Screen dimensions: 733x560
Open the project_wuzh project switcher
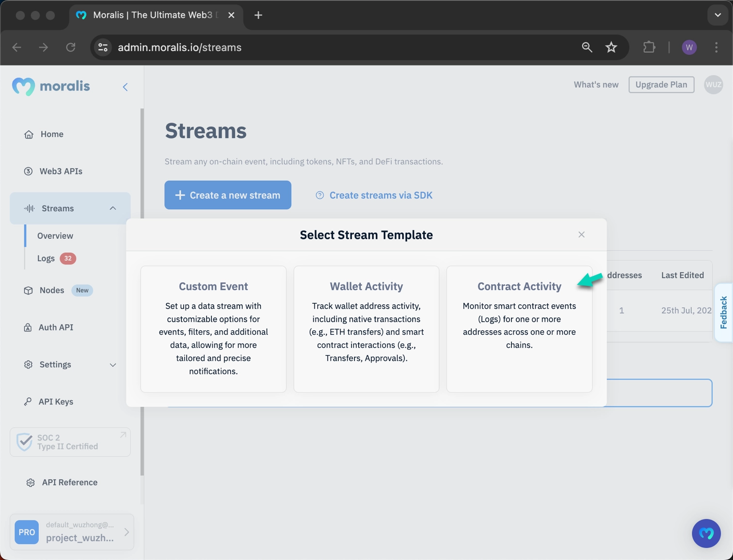(x=72, y=532)
